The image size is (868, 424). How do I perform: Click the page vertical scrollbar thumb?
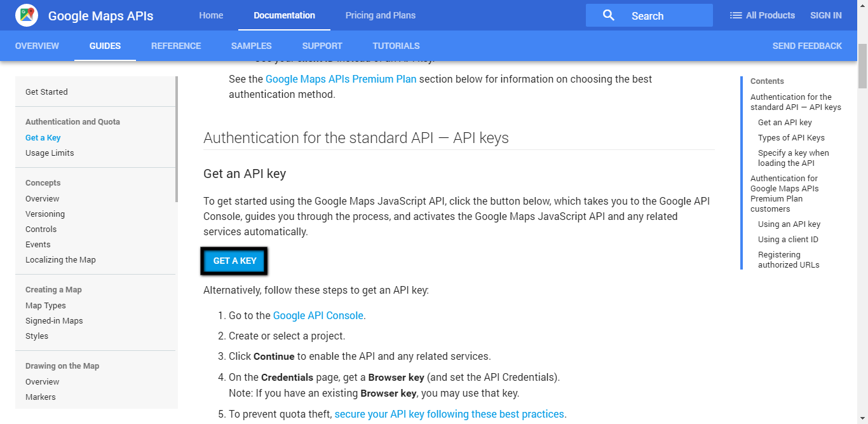coord(862,67)
